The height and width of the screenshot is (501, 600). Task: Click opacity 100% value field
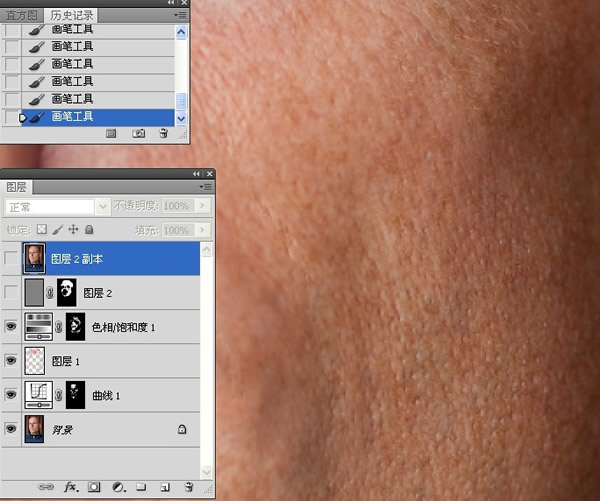tap(179, 206)
